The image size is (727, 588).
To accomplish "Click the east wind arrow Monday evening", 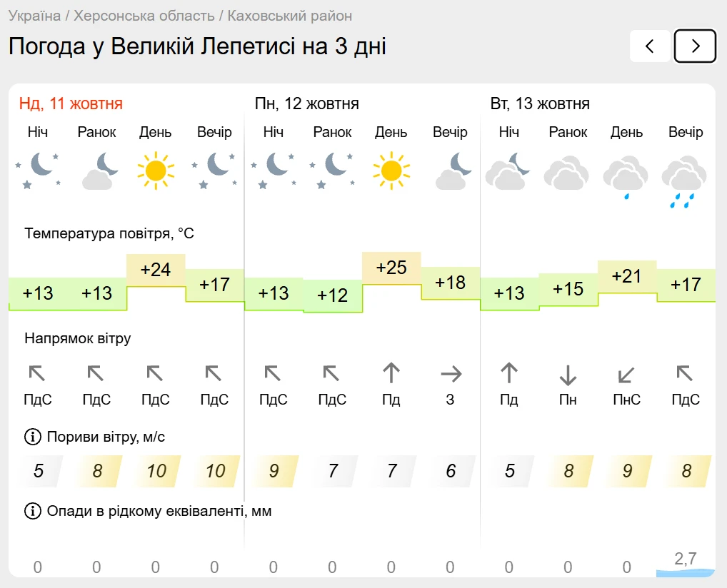I will point(451,374).
